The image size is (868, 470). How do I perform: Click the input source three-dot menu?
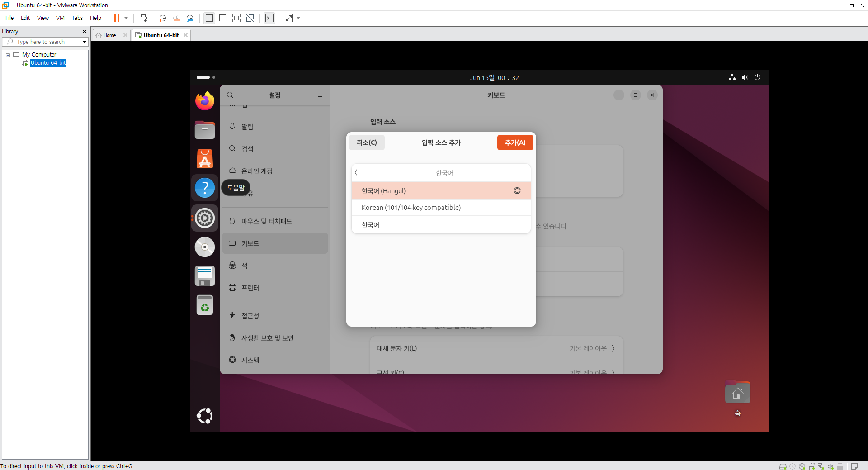point(609,157)
